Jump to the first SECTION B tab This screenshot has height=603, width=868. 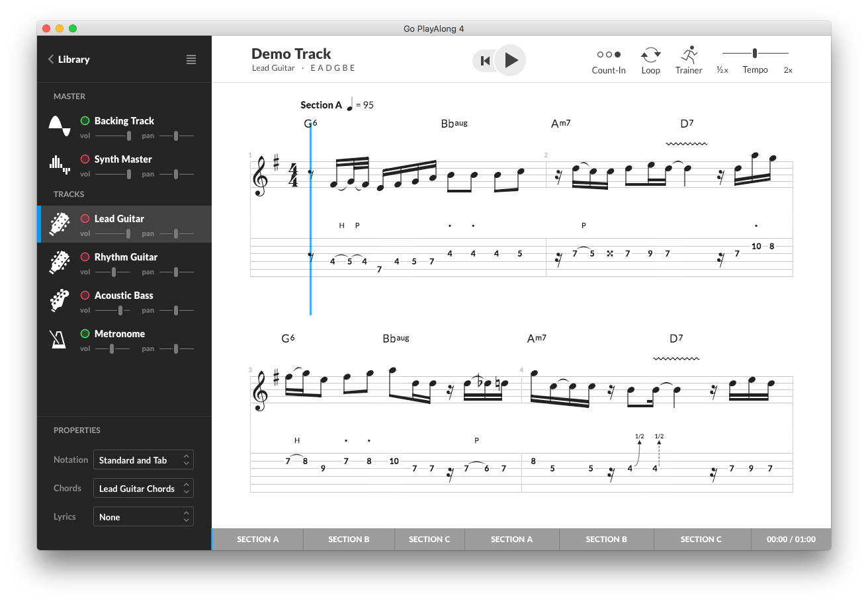point(349,540)
